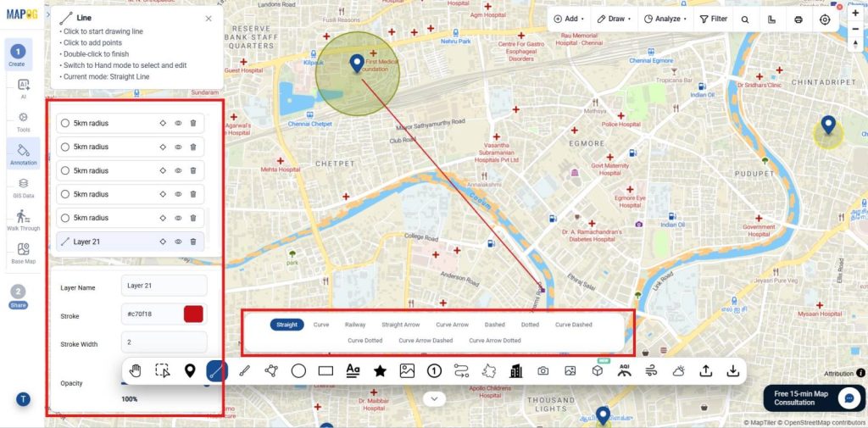Viewport: 868px width, 428px height.
Task: Open the picture gallery tool icon
Action: [570, 371]
